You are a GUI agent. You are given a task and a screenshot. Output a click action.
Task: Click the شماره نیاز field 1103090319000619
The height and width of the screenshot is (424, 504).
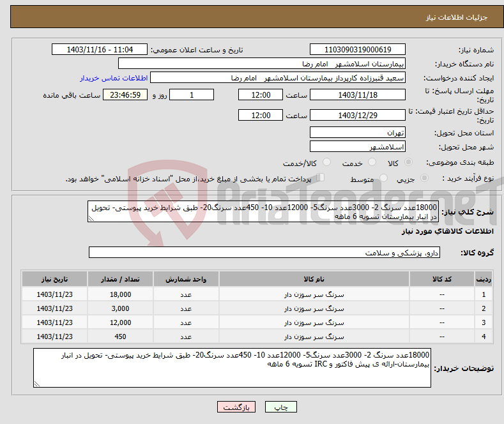(x=358, y=49)
